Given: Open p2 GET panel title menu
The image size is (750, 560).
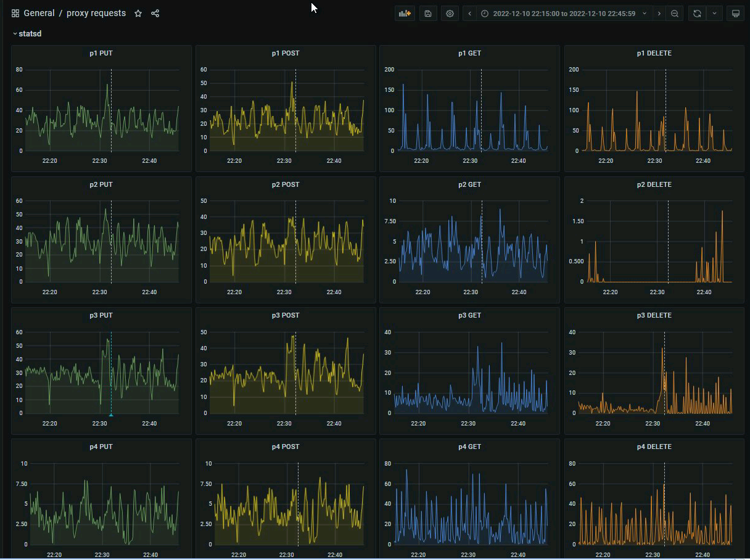Looking at the screenshot, I should [469, 184].
